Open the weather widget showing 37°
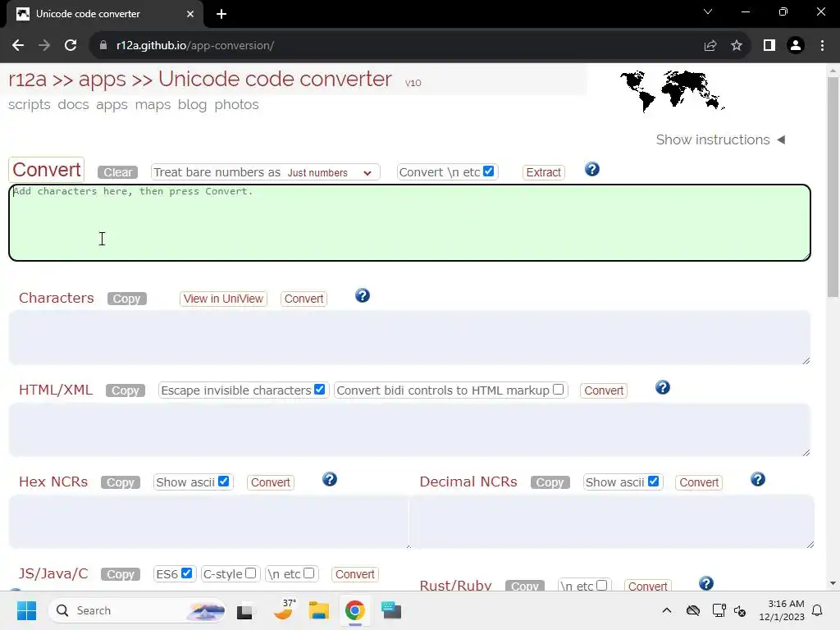Image resolution: width=840 pixels, height=630 pixels. [x=284, y=609]
